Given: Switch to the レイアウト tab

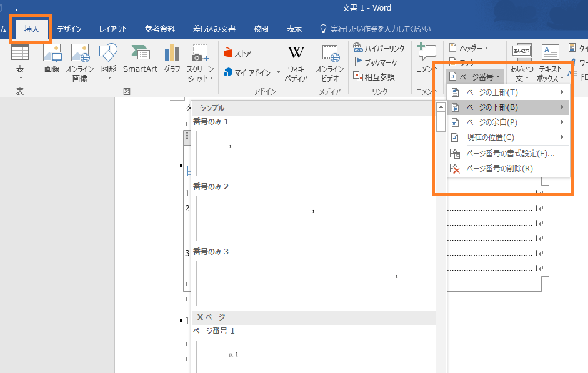Looking at the screenshot, I should point(113,29).
